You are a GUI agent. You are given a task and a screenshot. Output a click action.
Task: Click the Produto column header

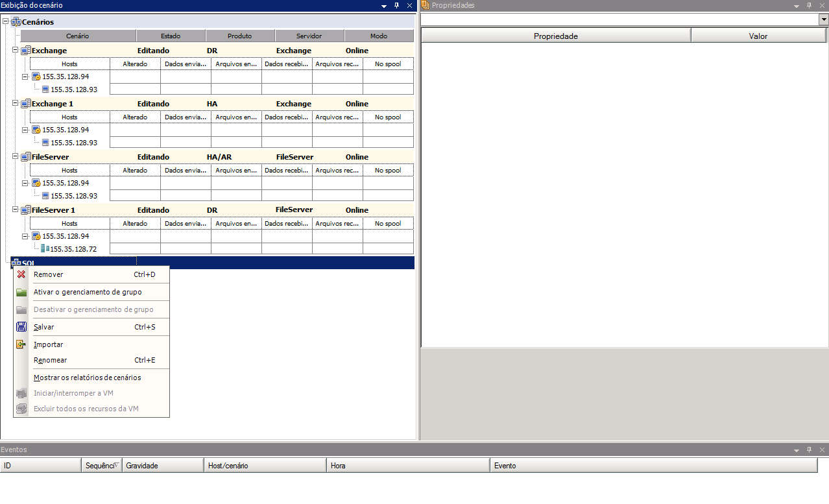[x=240, y=36]
